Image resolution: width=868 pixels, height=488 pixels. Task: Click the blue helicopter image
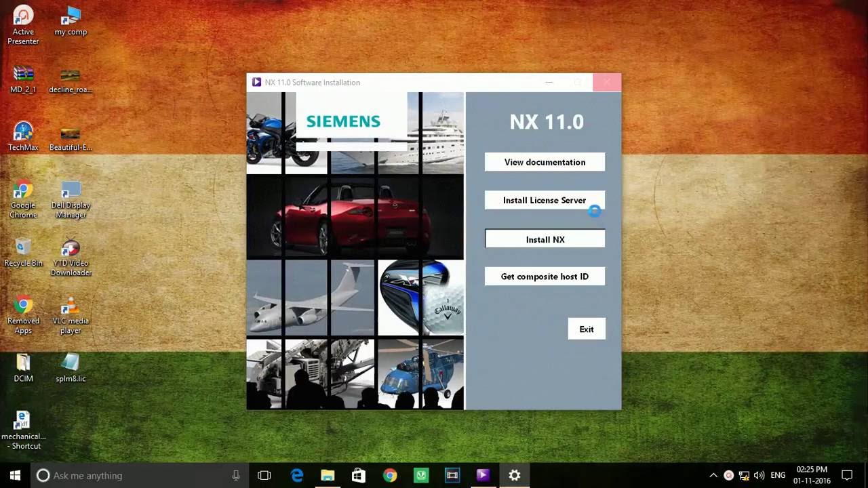coord(420,373)
